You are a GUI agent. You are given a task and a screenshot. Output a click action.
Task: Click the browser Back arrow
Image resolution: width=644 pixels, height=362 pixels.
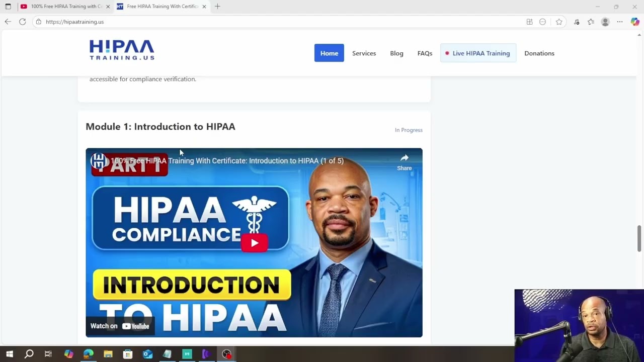[8, 22]
